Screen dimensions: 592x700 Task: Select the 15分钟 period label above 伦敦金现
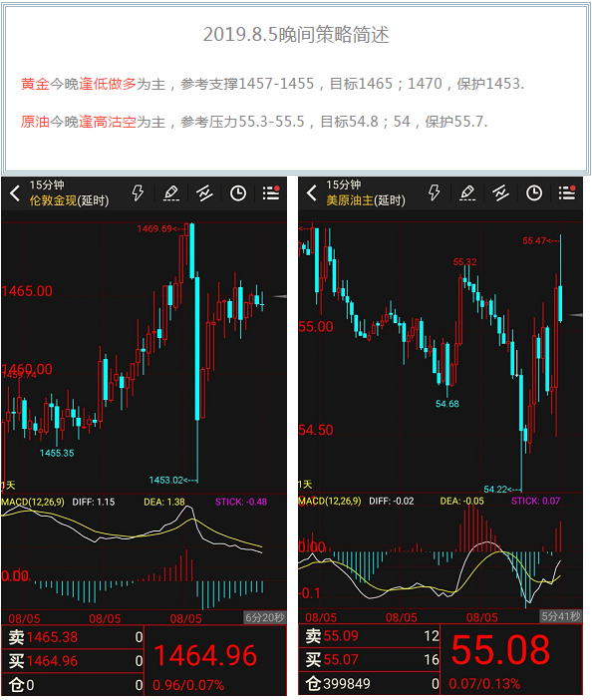pyautogui.click(x=47, y=184)
